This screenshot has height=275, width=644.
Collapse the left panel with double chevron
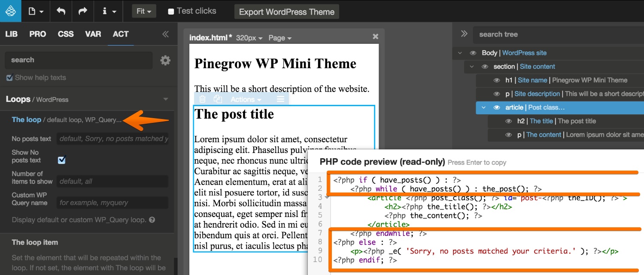pyautogui.click(x=165, y=34)
